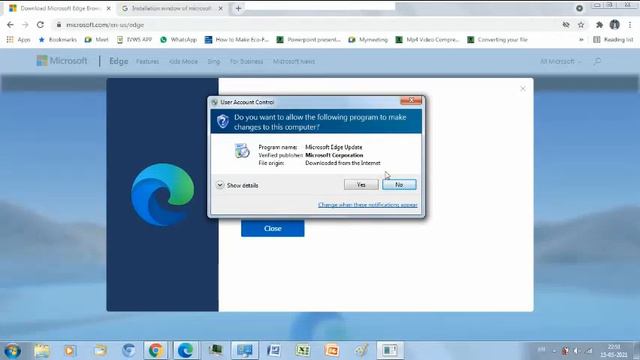Open the Chrome extensions puzzle icon

(x=599, y=25)
